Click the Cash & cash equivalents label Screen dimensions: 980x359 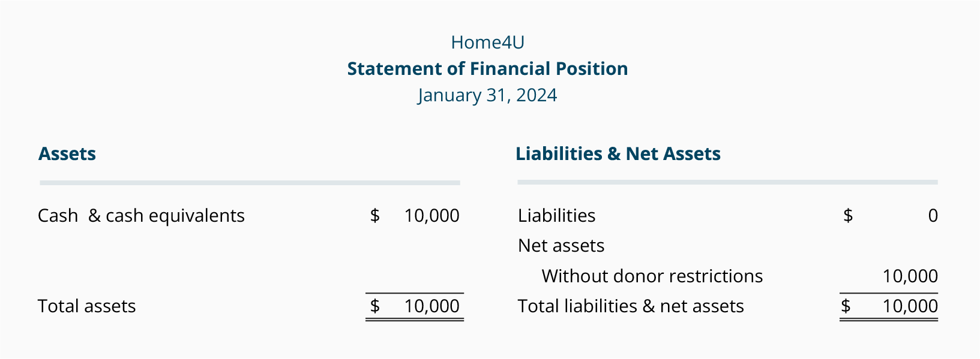point(141,216)
